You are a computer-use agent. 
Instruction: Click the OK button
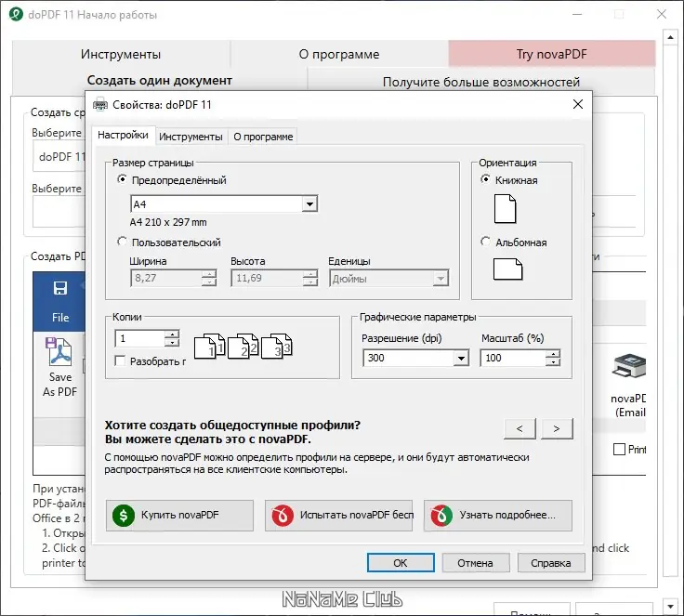pyautogui.click(x=401, y=563)
